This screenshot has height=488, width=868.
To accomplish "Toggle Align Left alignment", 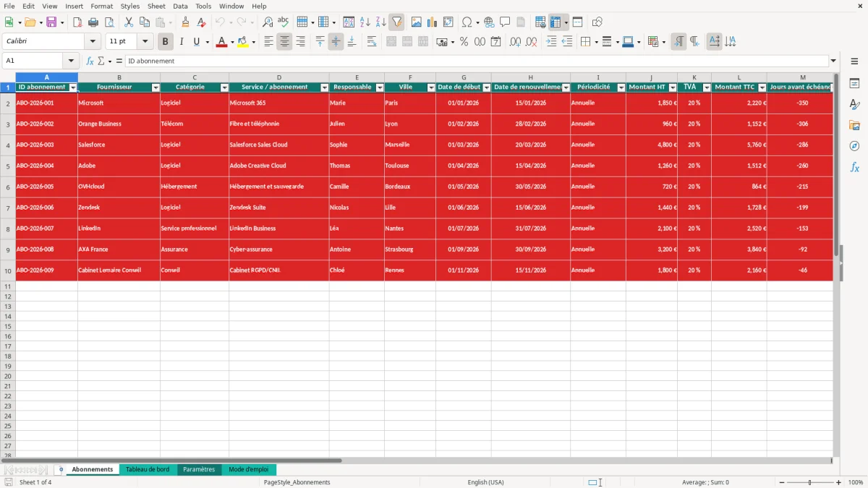I will 268,42.
